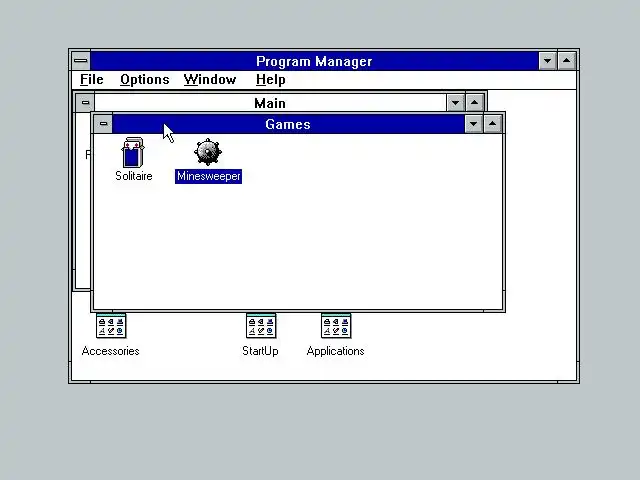The height and width of the screenshot is (480, 640).
Task: Open Program Manager control menu box
Action: click(81, 61)
